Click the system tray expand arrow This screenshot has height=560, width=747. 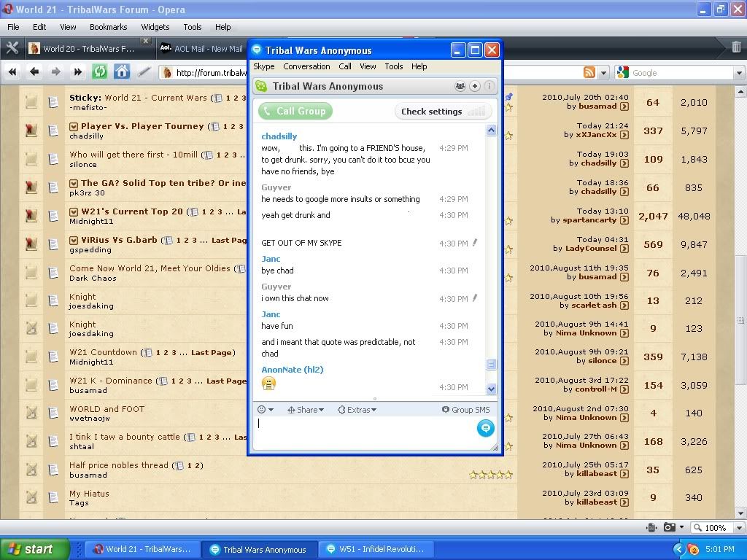point(678,549)
